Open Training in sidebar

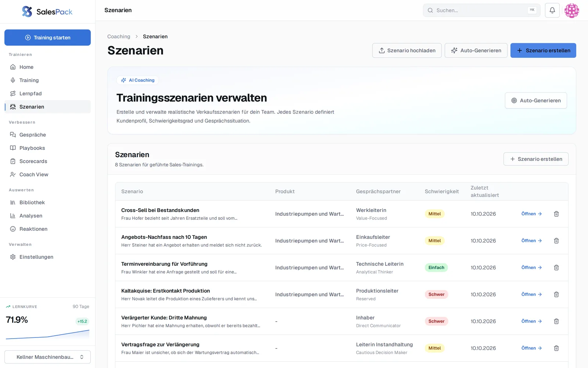(47, 80)
